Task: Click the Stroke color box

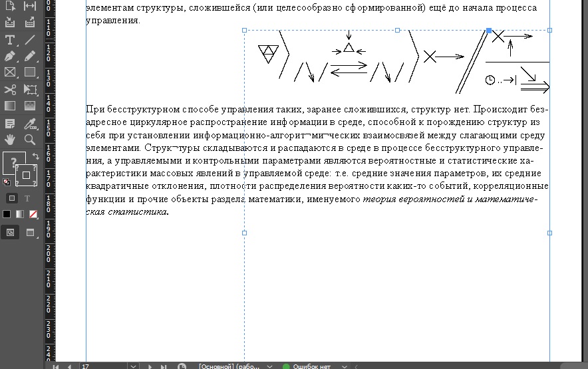Action: click(26, 175)
